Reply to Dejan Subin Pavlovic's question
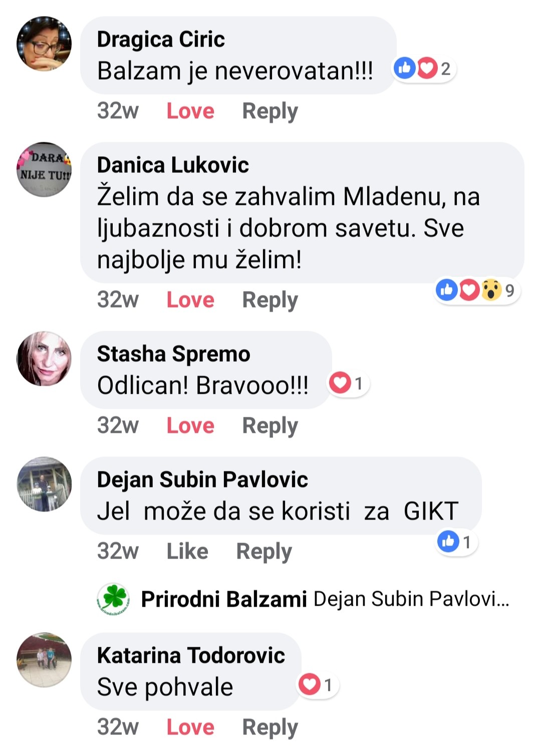This screenshot has width=541, height=756. [x=264, y=552]
